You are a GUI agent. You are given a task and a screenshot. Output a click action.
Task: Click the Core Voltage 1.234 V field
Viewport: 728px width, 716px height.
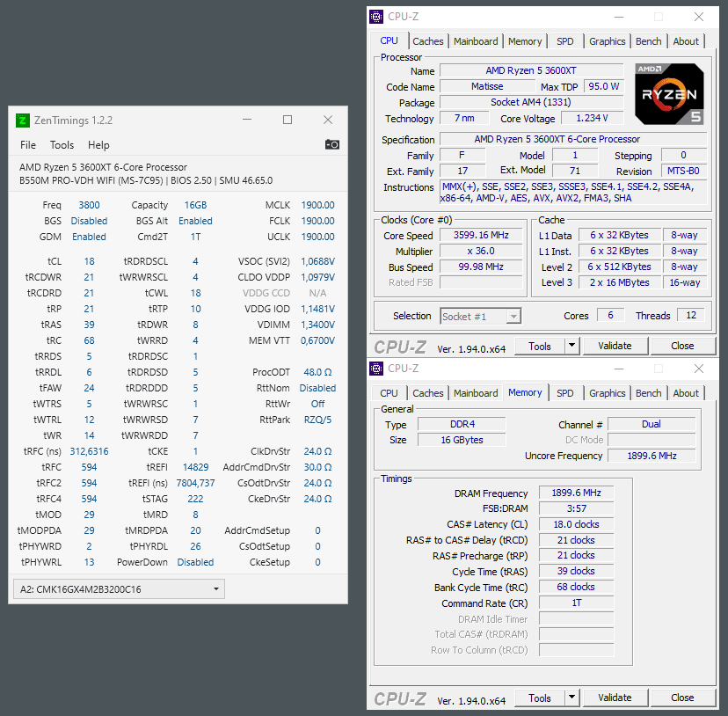592,118
